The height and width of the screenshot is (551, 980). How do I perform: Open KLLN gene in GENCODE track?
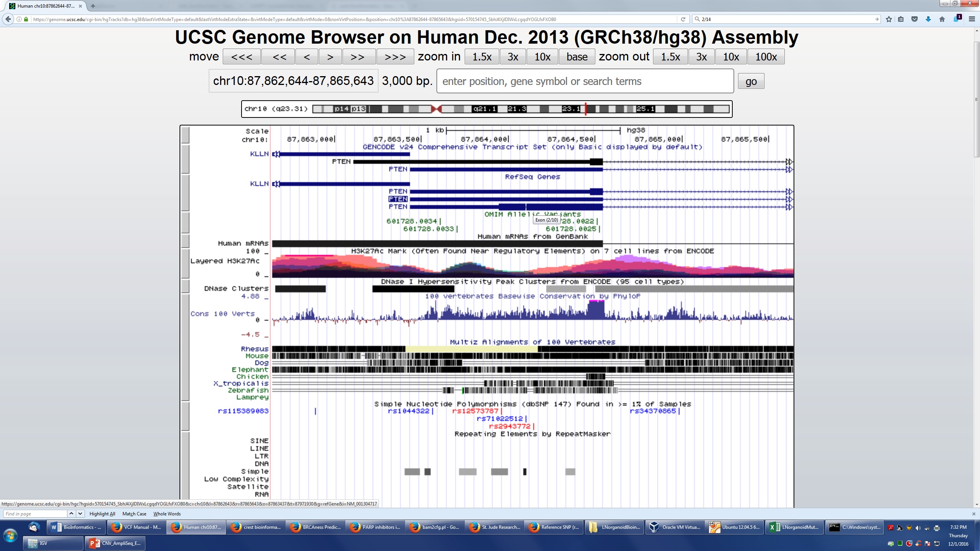pyautogui.click(x=260, y=154)
